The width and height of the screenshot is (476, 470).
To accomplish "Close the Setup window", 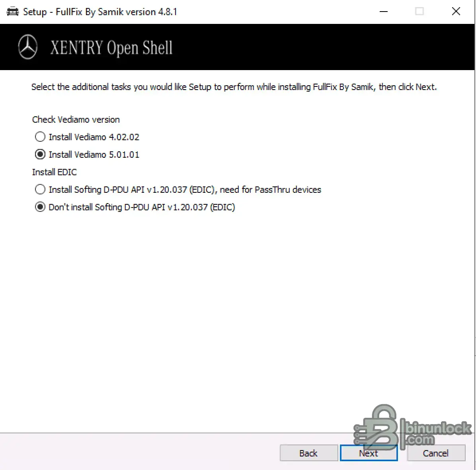I will [456, 12].
